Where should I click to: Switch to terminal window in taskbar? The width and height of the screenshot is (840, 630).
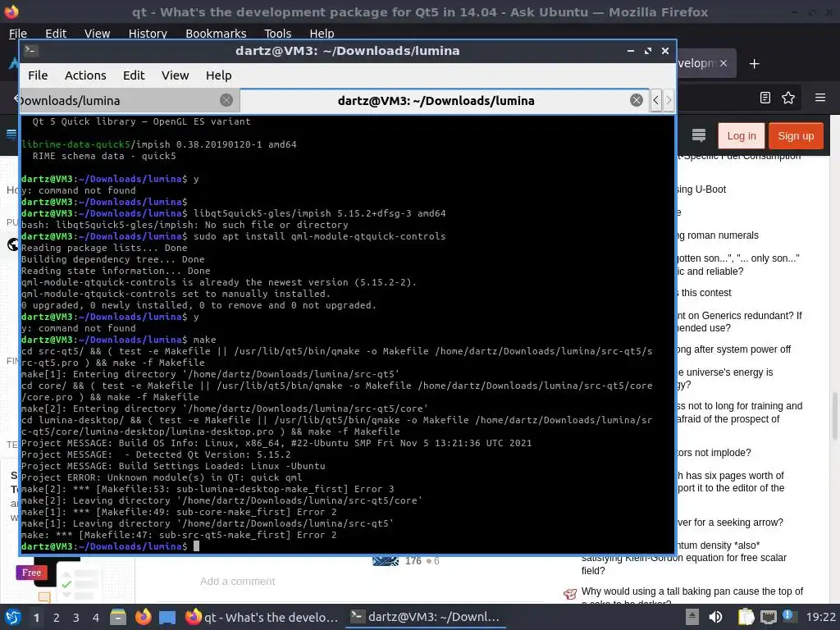(x=426, y=617)
